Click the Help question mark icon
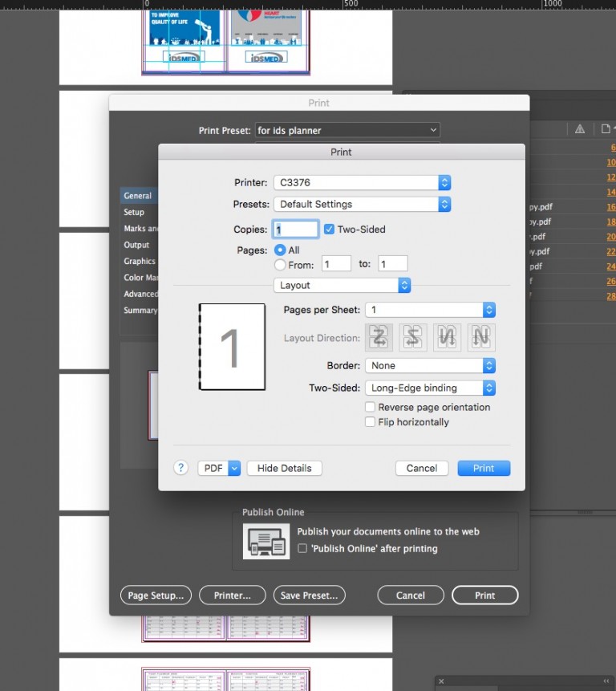 click(x=181, y=468)
